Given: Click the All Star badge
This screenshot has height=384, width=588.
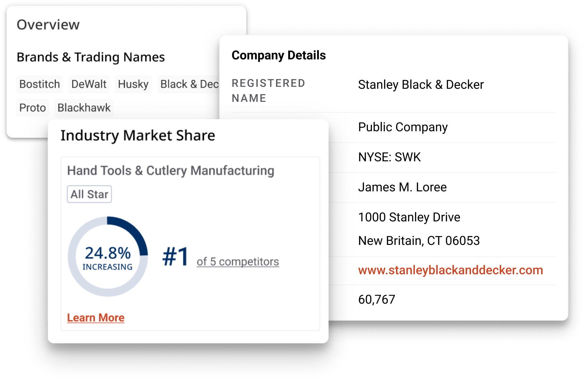Looking at the screenshot, I should point(90,194).
